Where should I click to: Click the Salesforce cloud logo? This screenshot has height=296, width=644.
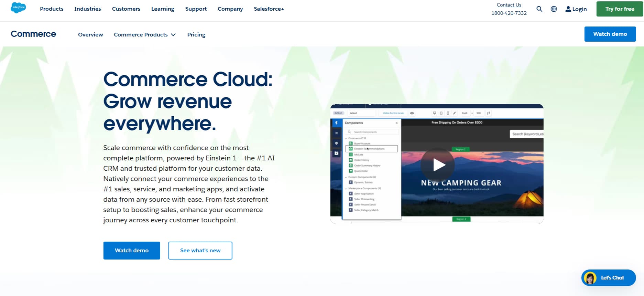pyautogui.click(x=18, y=8)
